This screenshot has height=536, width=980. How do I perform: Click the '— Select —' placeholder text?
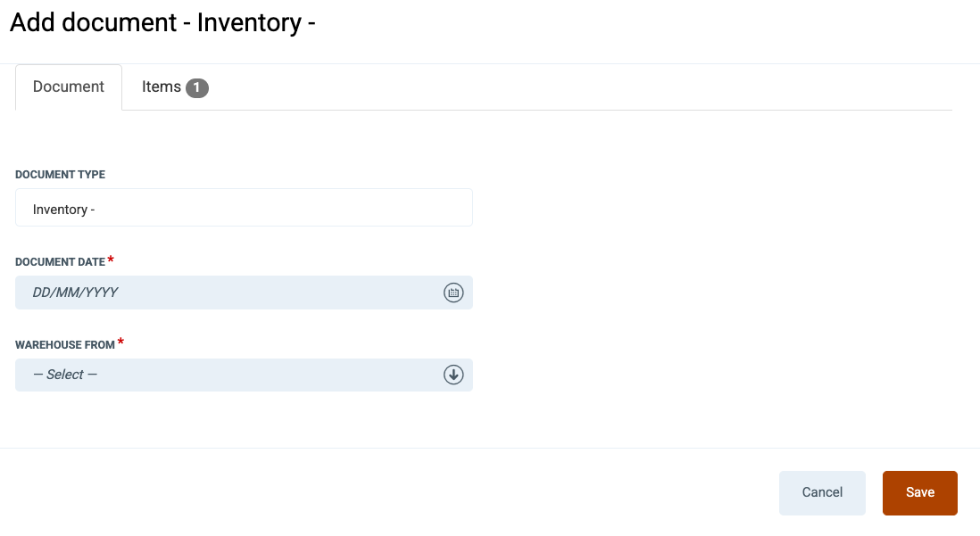pos(65,375)
